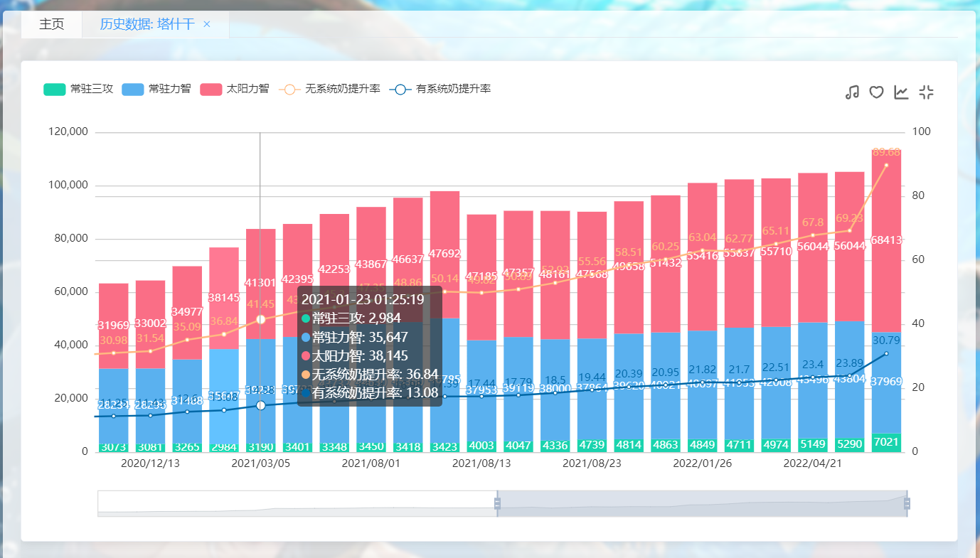Click the 41301 pink bar segment
This screenshot has width=980, height=558.
261,284
